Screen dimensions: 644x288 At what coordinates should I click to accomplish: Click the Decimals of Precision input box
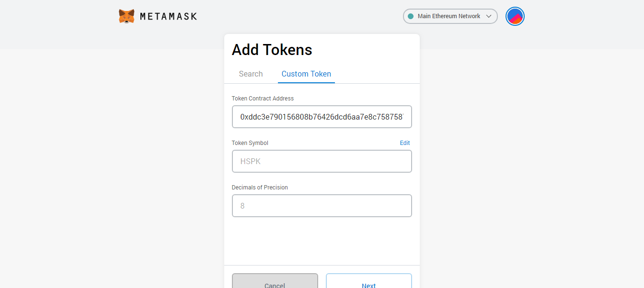(x=322, y=206)
